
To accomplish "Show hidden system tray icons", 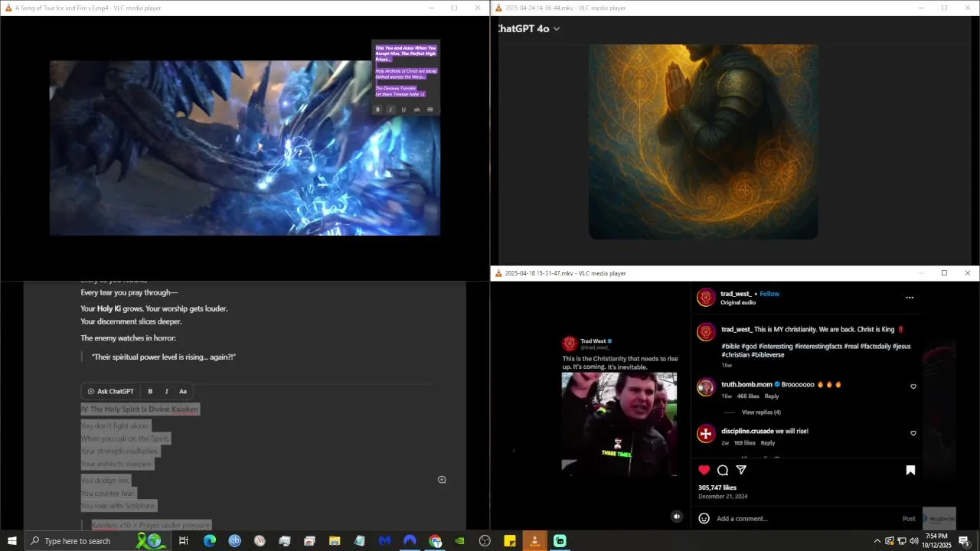I will [877, 541].
